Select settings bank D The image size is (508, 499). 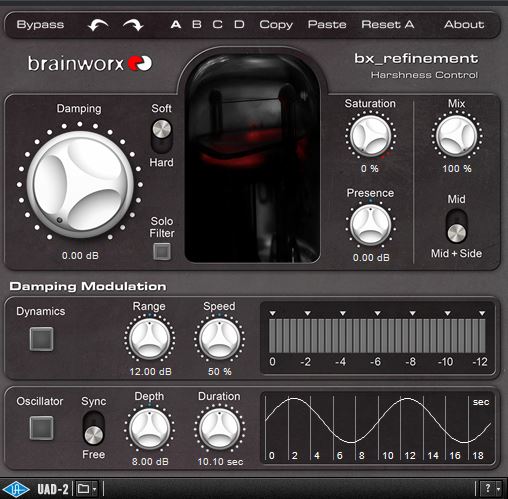[x=239, y=25]
